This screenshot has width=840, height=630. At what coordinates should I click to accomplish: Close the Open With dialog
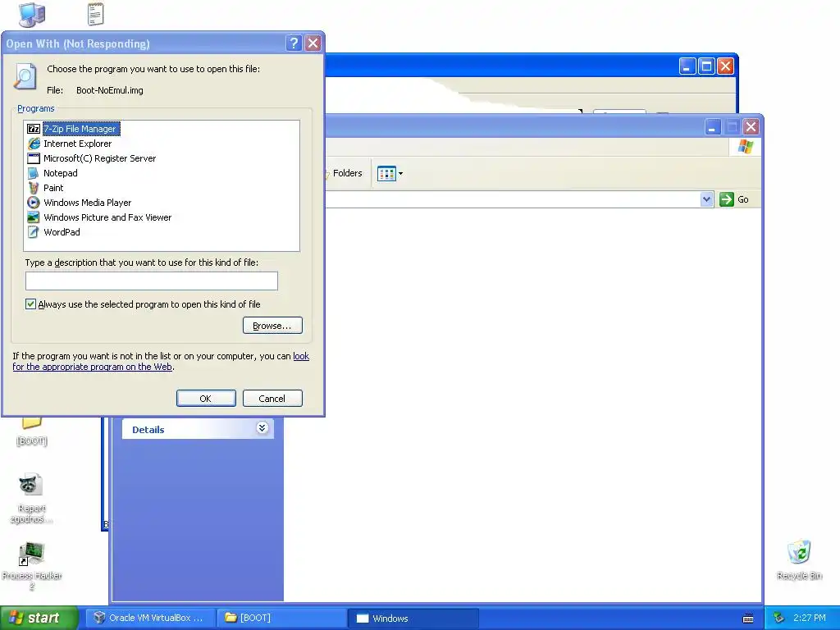click(x=313, y=43)
